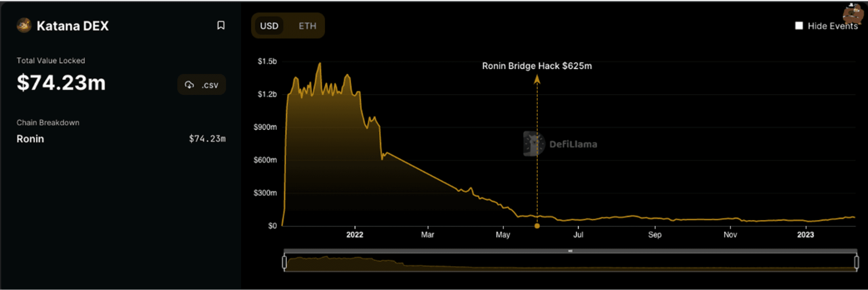This screenshot has height=290, width=868.
Task: Click the $1.2b y-axis label
Action: pyautogui.click(x=267, y=94)
